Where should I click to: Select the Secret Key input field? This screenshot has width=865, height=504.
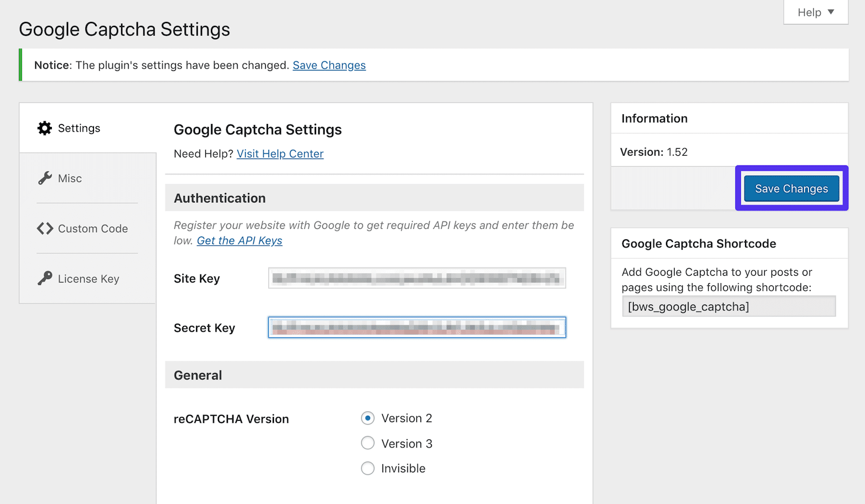pyautogui.click(x=416, y=327)
